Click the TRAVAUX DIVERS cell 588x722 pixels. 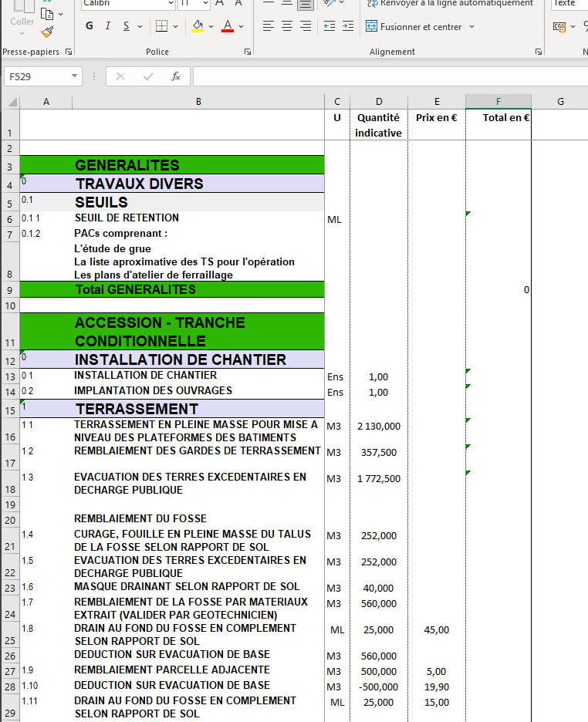(x=198, y=184)
